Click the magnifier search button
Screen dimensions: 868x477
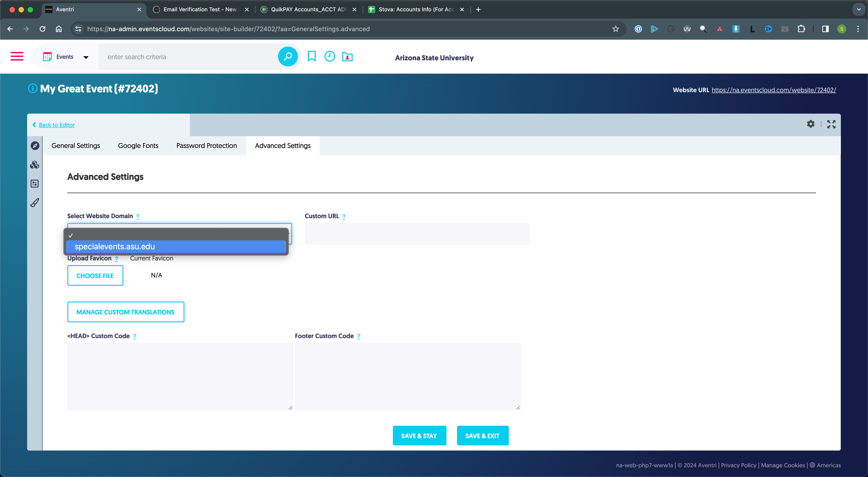point(288,56)
